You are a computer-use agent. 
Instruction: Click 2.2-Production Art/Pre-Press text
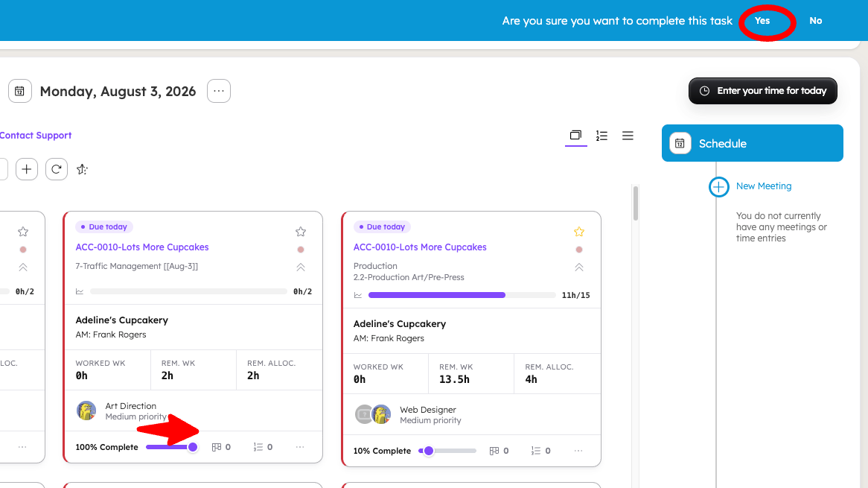point(409,277)
